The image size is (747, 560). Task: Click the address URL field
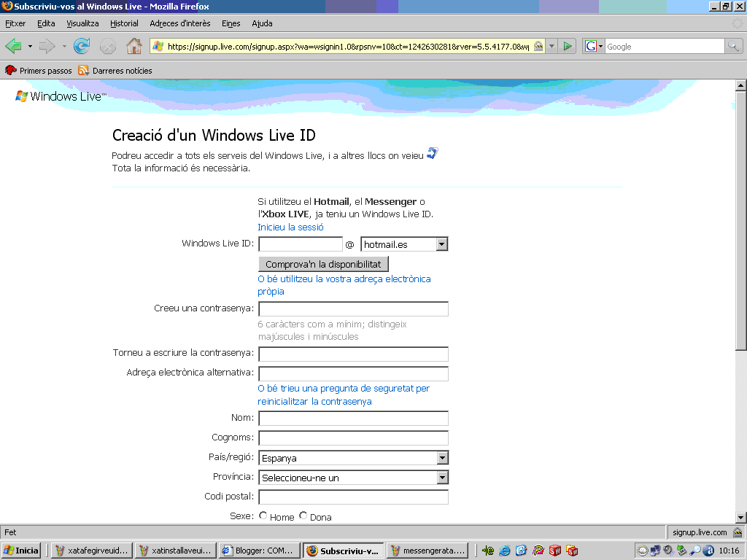(348, 46)
